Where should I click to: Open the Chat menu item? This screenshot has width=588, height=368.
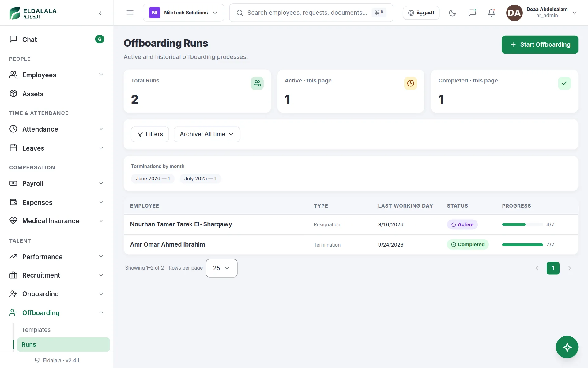coord(57,40)
